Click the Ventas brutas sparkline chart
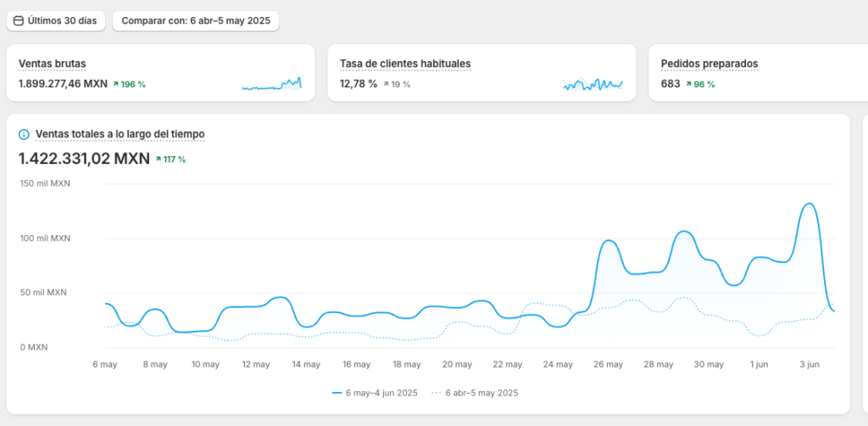868x426 pixels. (x=271, y=84)
